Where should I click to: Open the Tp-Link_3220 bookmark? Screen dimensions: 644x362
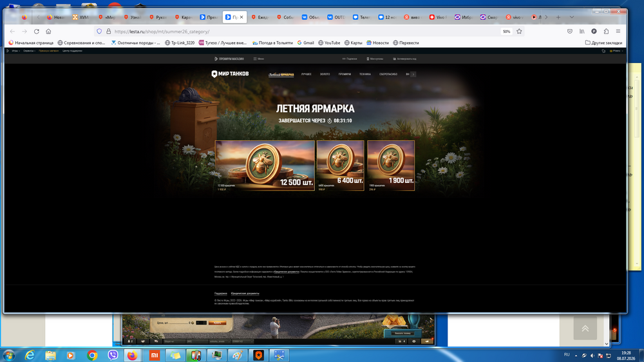click(x=180, y=43)
